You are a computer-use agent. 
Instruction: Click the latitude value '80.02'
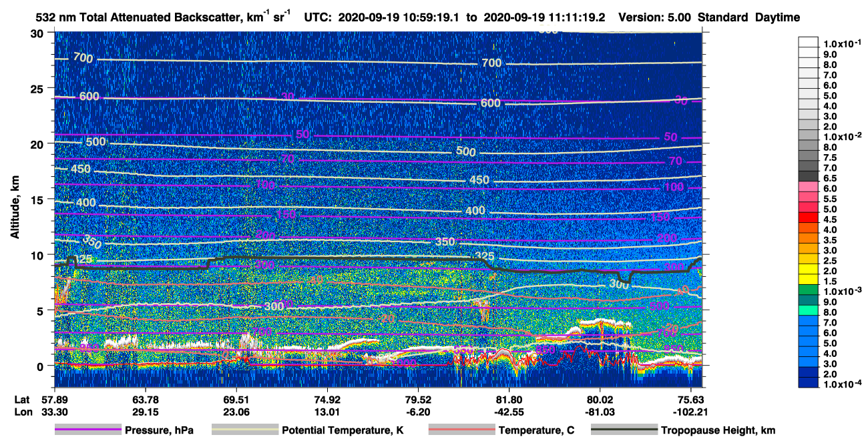tap(600, 400)
